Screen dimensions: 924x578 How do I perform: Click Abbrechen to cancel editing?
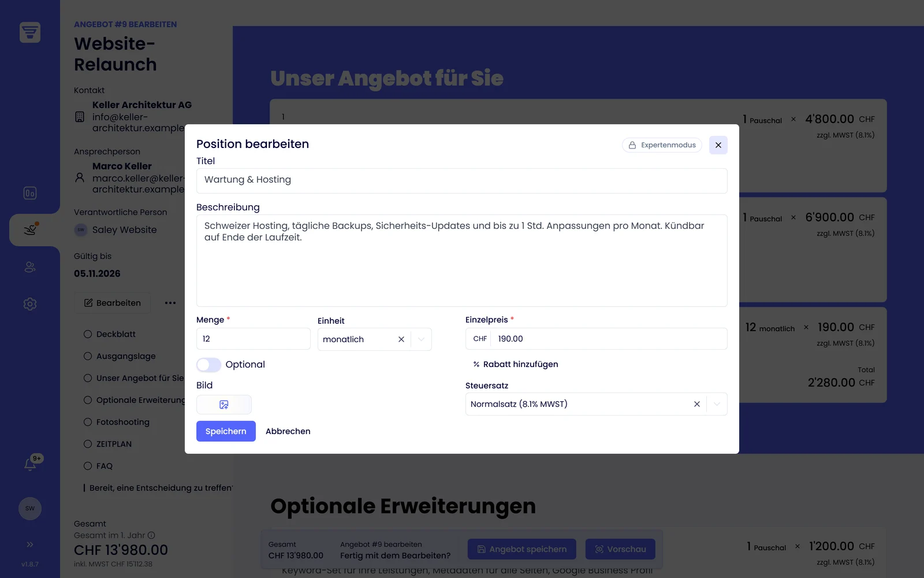point(288,431)
